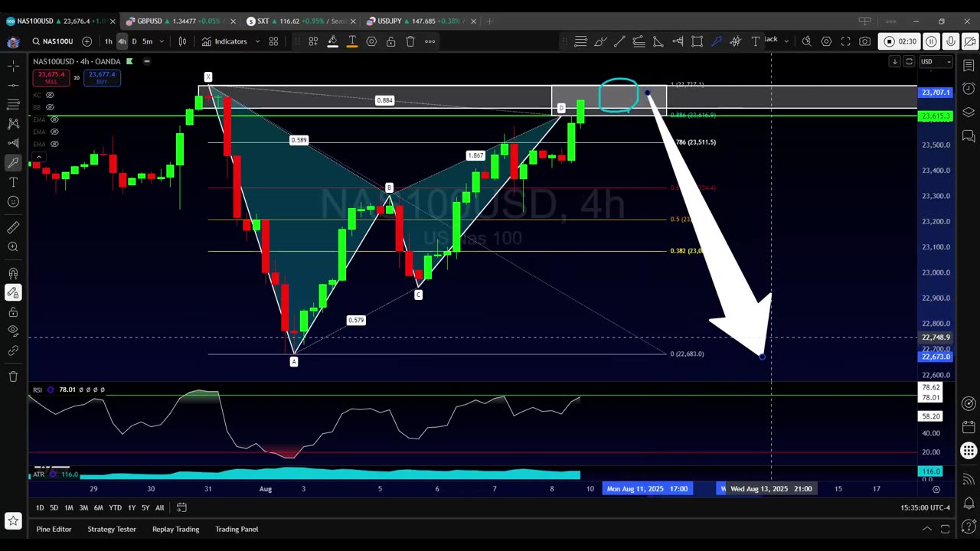Open the indicator templates grid
The height and width of the screenshot is (551, 980).
pyautogui.click(x=273, y=41)
